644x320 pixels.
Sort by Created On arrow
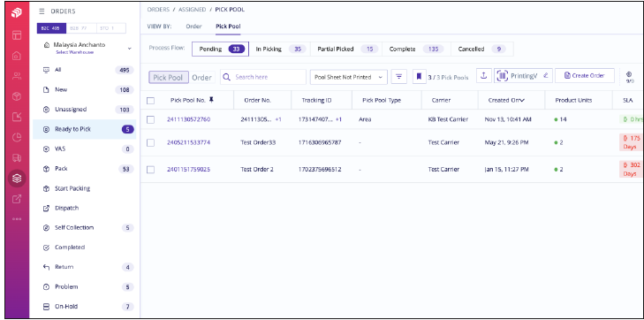[522, 101]
